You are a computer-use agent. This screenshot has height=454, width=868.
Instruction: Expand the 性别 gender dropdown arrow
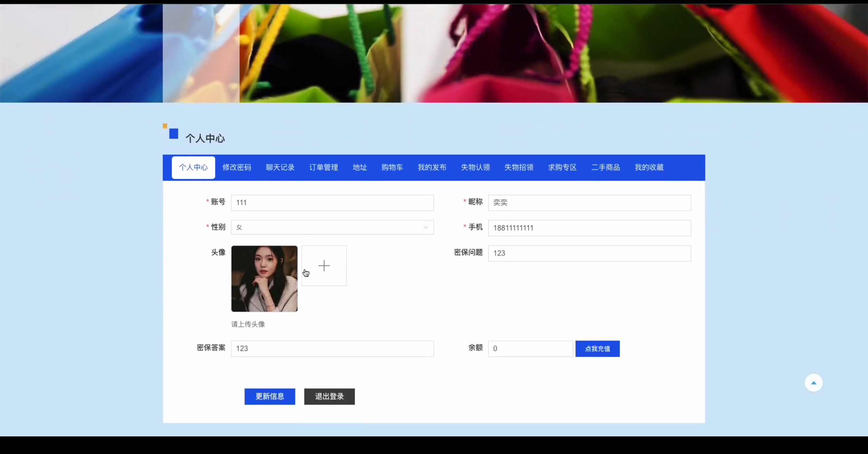426,227
